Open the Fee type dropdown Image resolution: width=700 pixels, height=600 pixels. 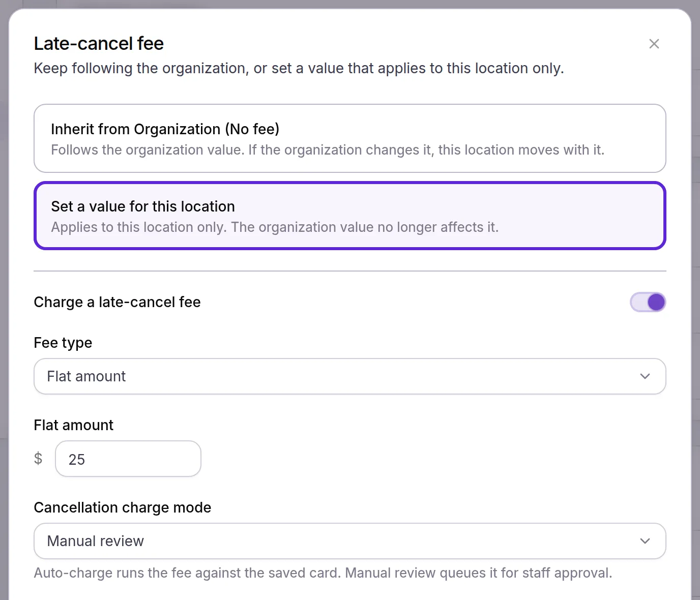[x=350, y=376]
